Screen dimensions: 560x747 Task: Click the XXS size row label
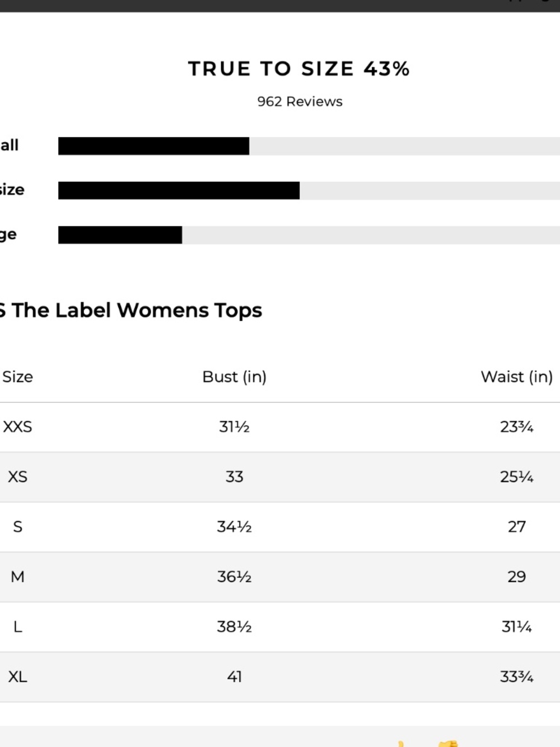click(x=17, y=427)
